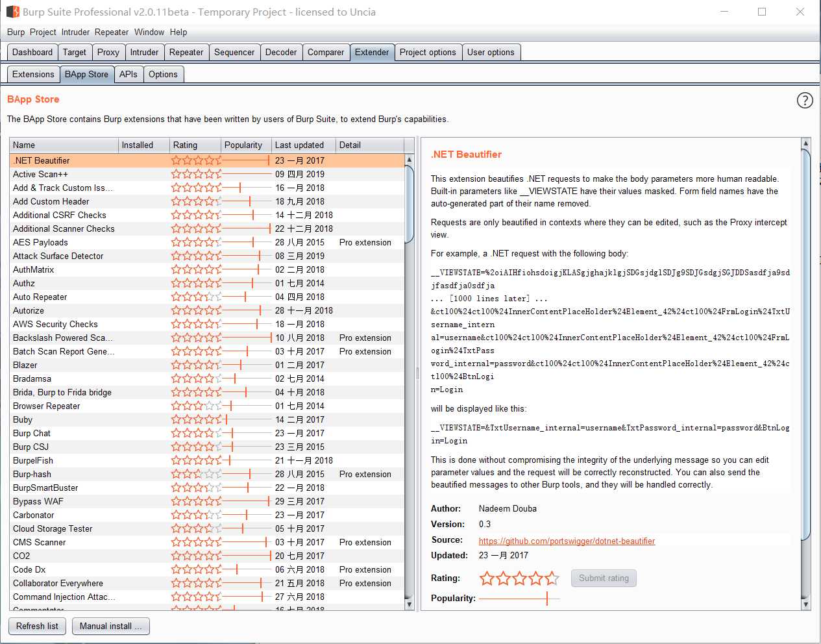Sort list by Rating column header
The image size is (821, 644).
[195, 145]
